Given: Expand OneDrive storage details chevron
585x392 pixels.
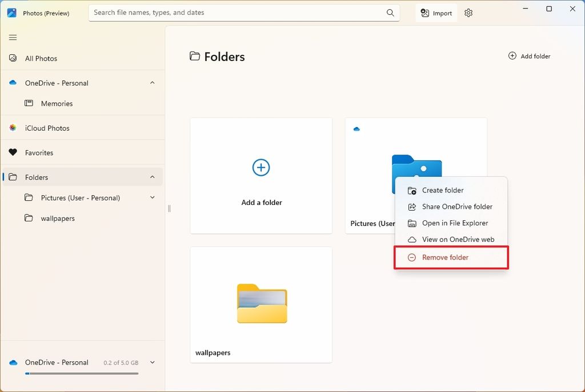Looking at the screenshot, I should pos(152,362).
